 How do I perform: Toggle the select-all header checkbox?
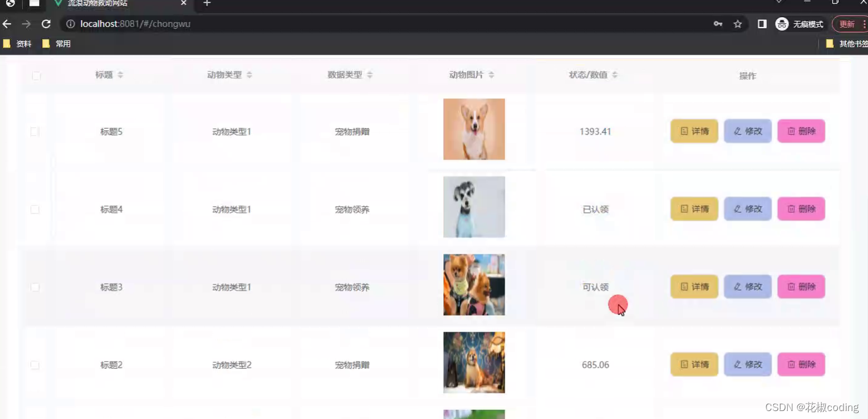(x=36, y=76)
